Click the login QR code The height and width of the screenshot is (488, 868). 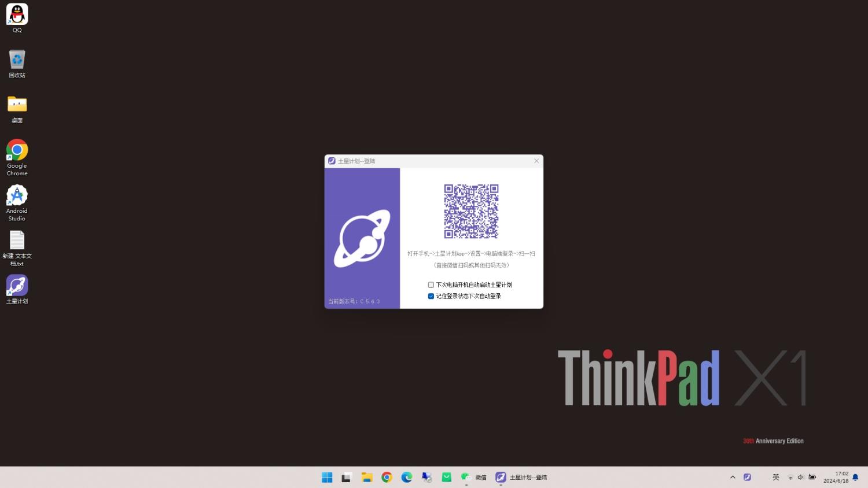pyautogui.click(x=471, y=211)
